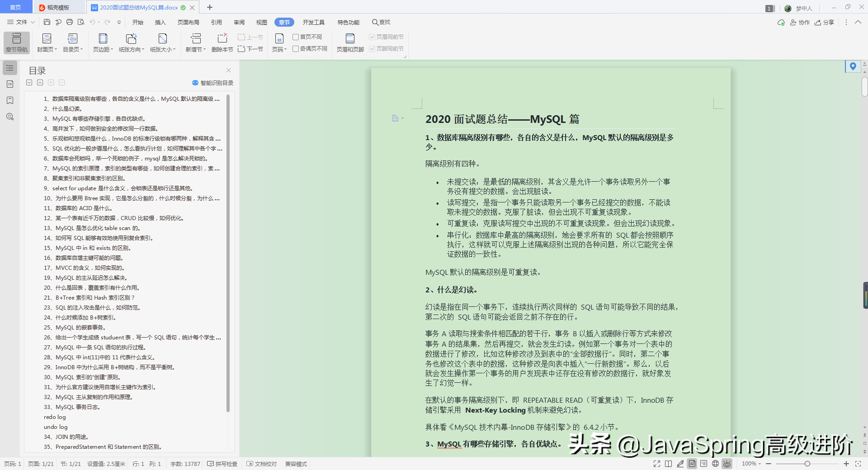
Task: Select the outline list icon in left sidebar
Action: 10,68
